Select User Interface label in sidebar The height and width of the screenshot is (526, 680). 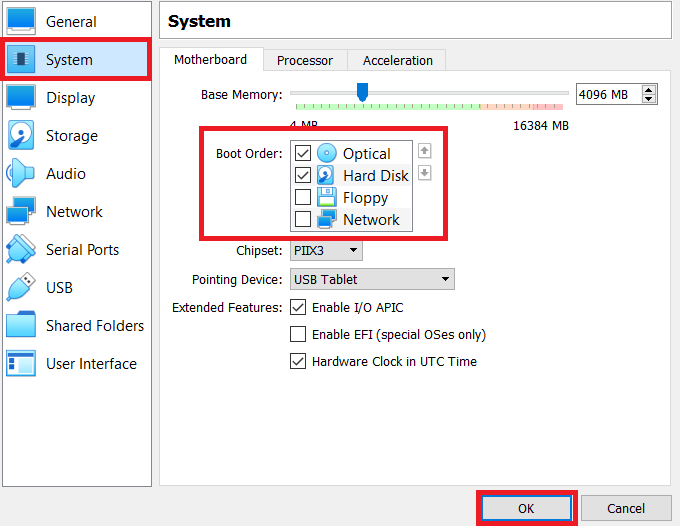tap(91, 364)
